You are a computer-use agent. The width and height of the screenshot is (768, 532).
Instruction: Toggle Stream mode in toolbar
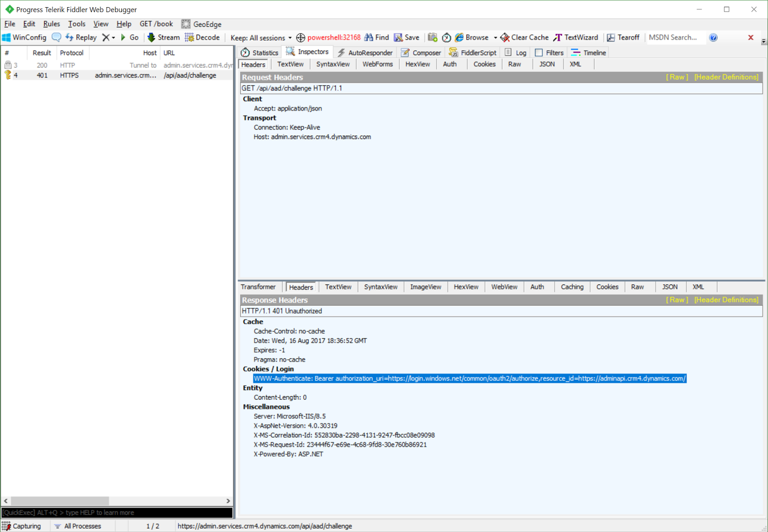tap(163, 37)
